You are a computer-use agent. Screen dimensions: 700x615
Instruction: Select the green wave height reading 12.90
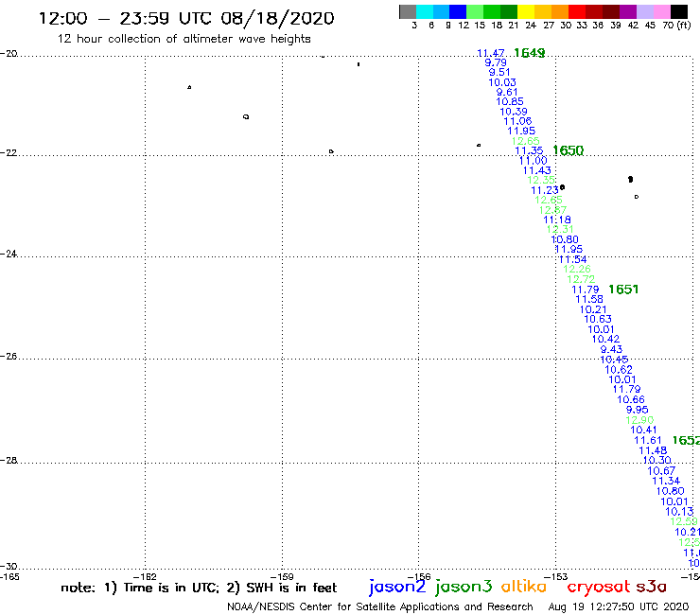(639, 420)
